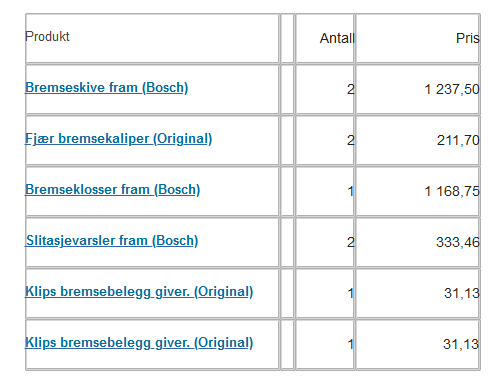The height and width of the screenshot is (380, 488).
Task: Open the first Klips bremsebelegg giver. link
Action: [139, 292]
